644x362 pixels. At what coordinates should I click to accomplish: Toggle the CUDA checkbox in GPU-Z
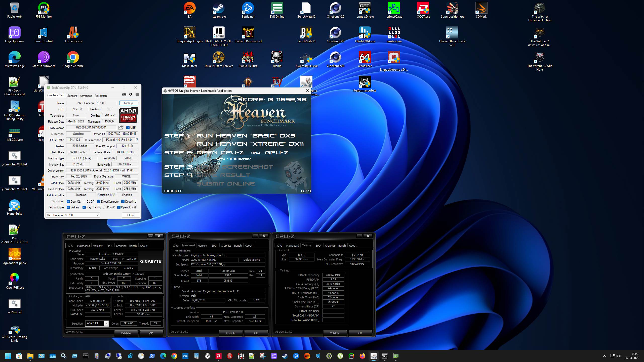pos(85,202)
